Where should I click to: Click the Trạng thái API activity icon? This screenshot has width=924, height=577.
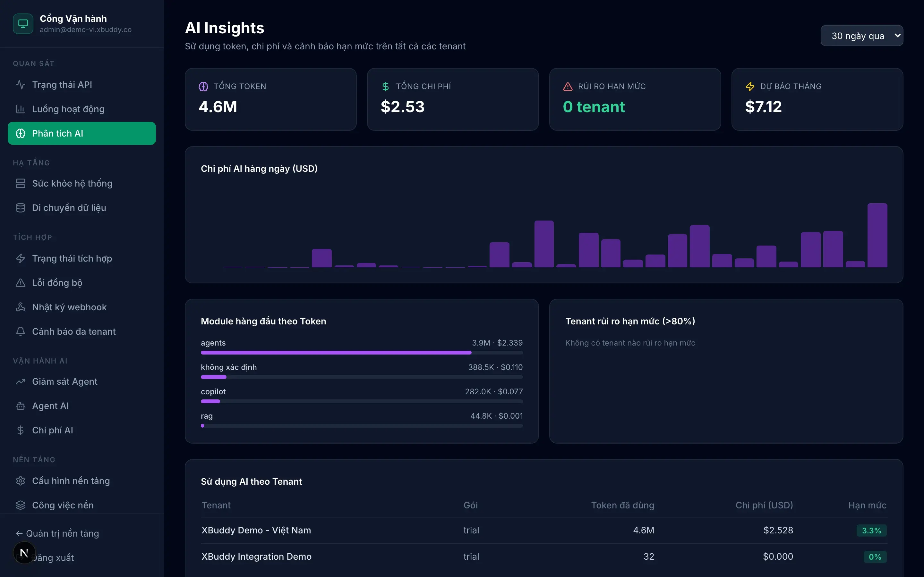coord(21,84)
